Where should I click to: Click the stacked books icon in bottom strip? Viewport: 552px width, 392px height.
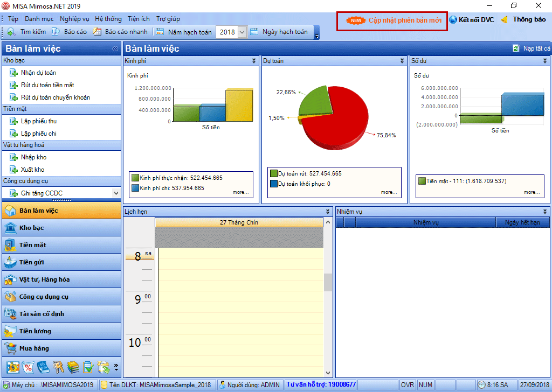73,367
